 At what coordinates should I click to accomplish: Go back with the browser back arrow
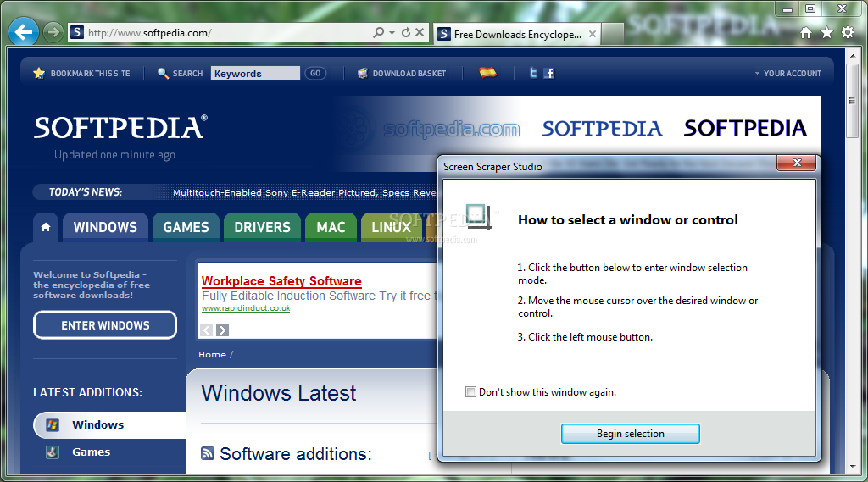click(x=23, y=32)
